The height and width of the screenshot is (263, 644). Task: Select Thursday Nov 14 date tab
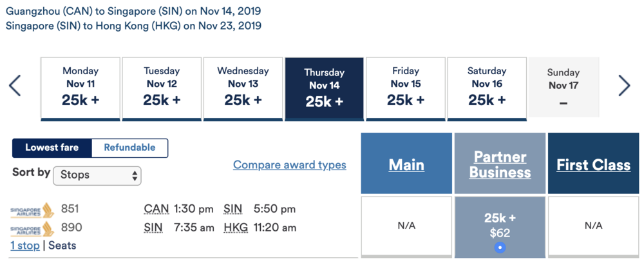324,88
